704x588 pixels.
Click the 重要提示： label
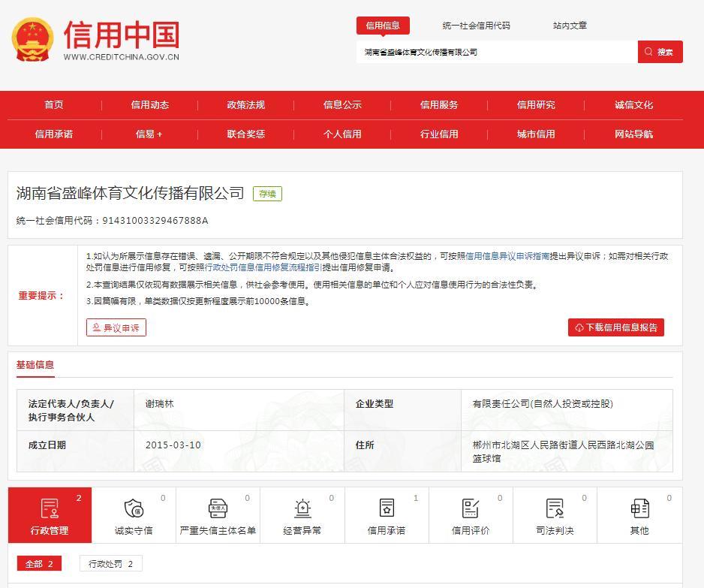click(x=41, y=296)
